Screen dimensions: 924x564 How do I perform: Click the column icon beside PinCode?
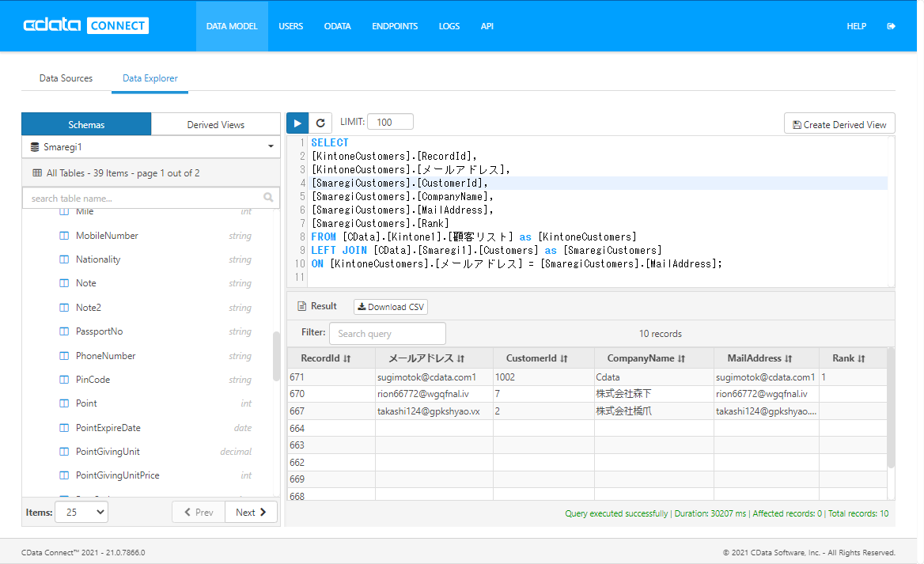click(64, 380)
